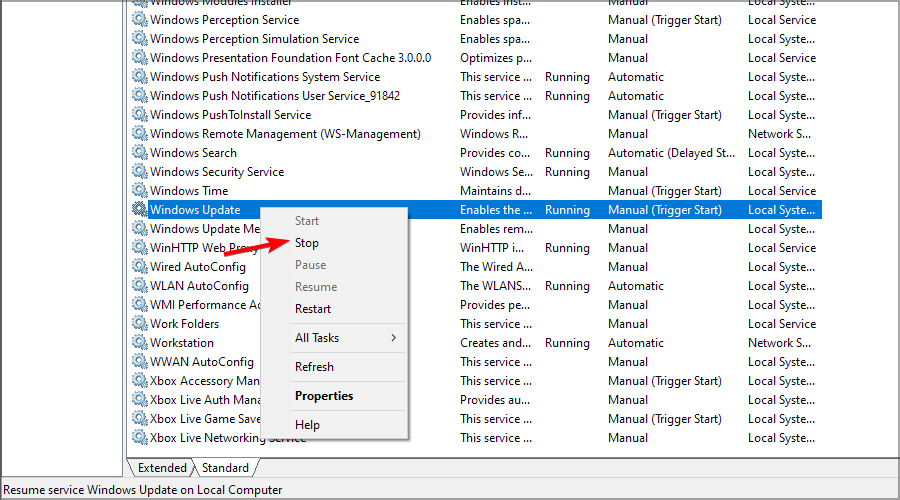900x500 pixels.
Task: Click gear icon for Windows Perception Simulation Service
Action: (139, 38)
